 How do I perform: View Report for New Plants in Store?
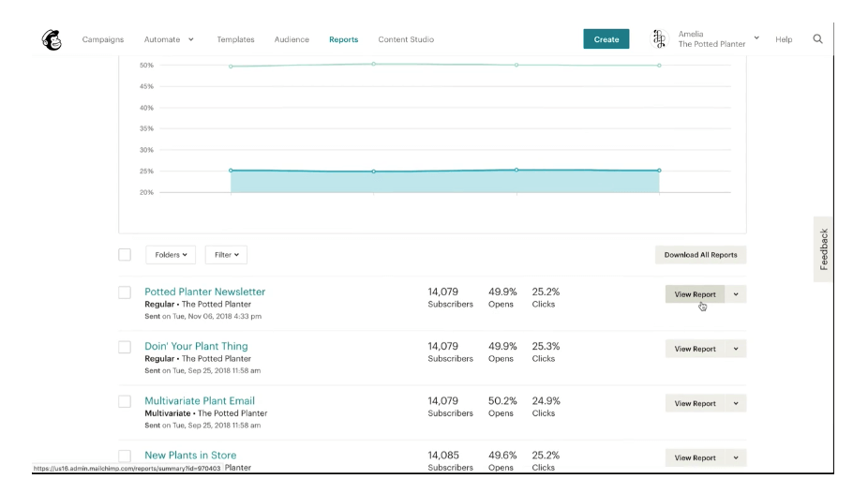click(695, 458)
